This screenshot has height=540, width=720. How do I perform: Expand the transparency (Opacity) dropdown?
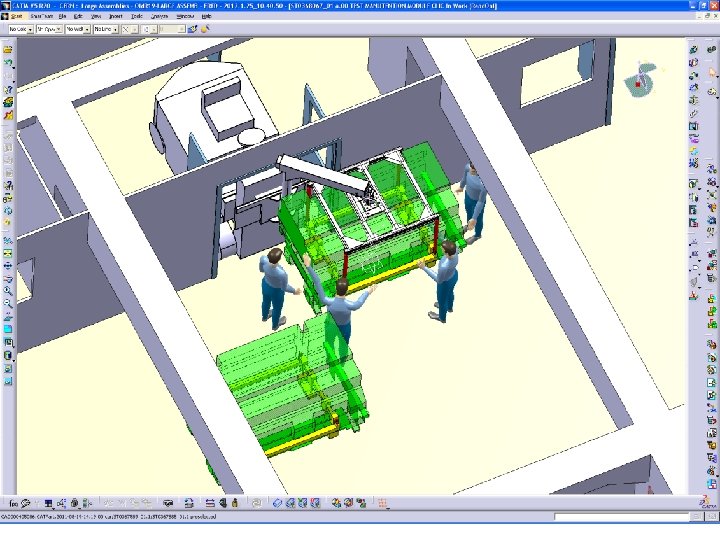pyautogui.click(x=59, y=29)
